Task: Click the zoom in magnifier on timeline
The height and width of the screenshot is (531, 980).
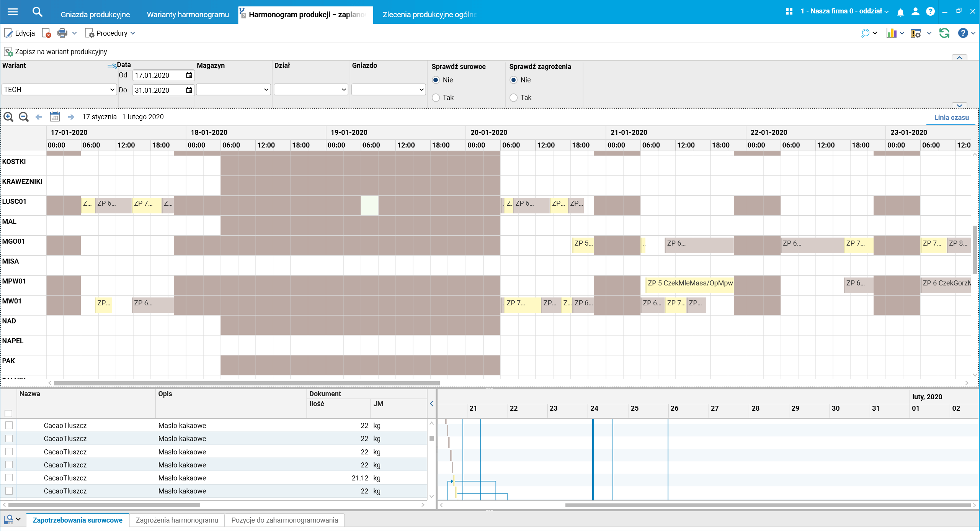Action: point(8,117)
